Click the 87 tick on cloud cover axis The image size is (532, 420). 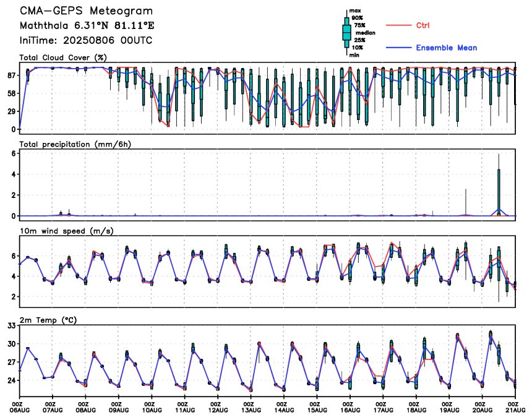(12, 75)
